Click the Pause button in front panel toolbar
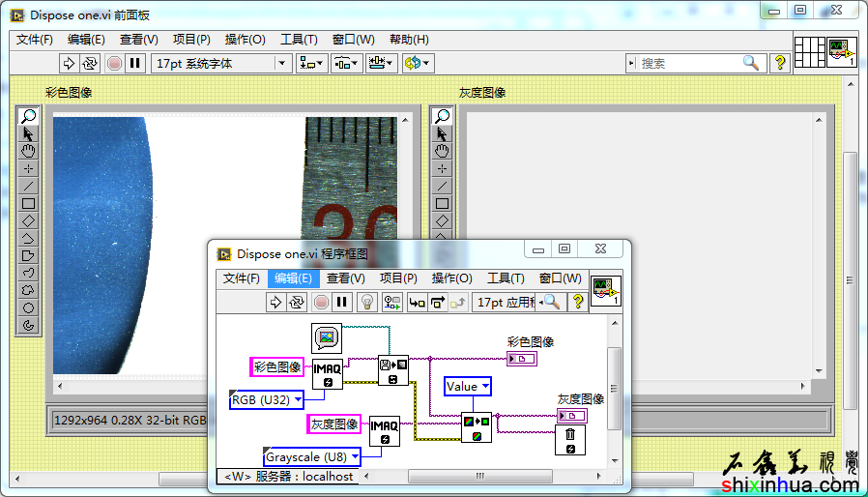 (134, 63)
